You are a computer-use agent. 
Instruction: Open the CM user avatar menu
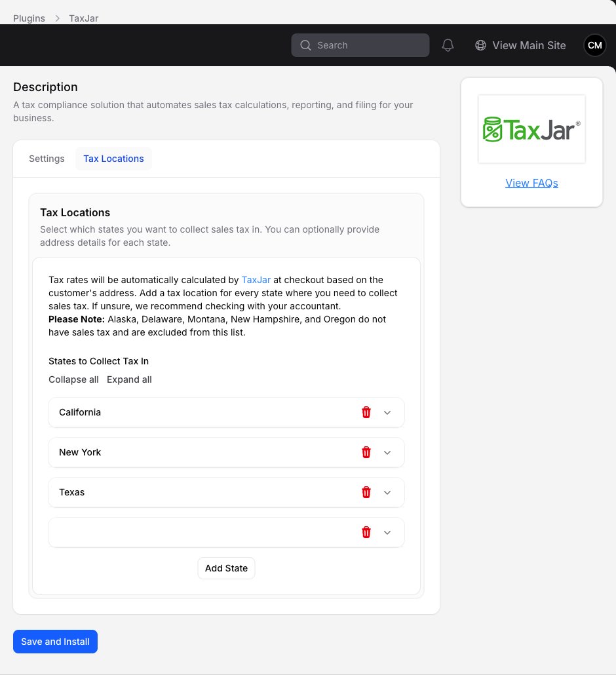594,45
